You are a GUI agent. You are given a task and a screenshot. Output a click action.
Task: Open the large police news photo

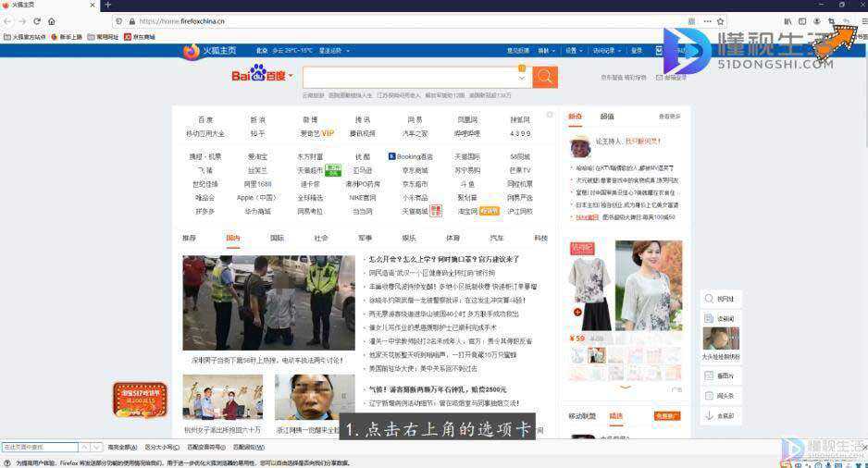(x=268, y=302)
